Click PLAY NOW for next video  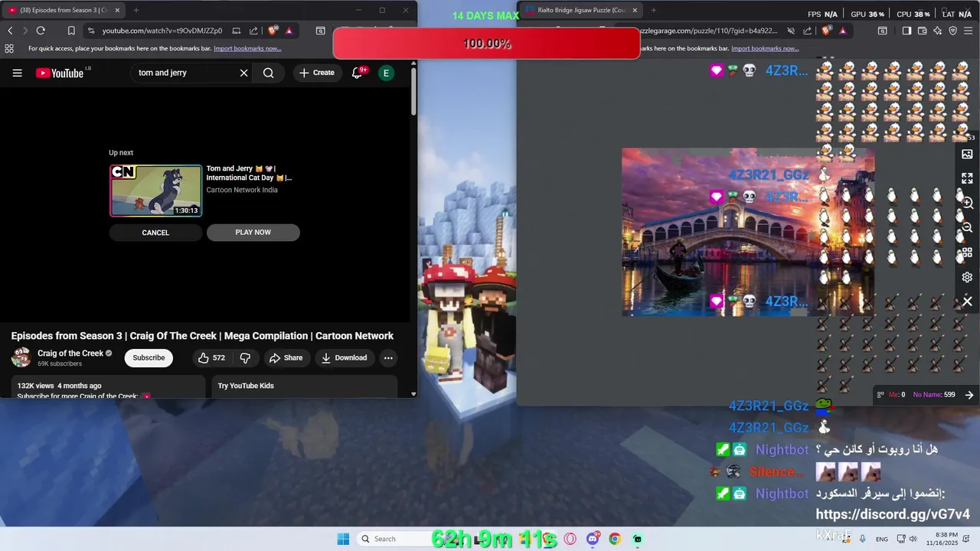[253, 233]
